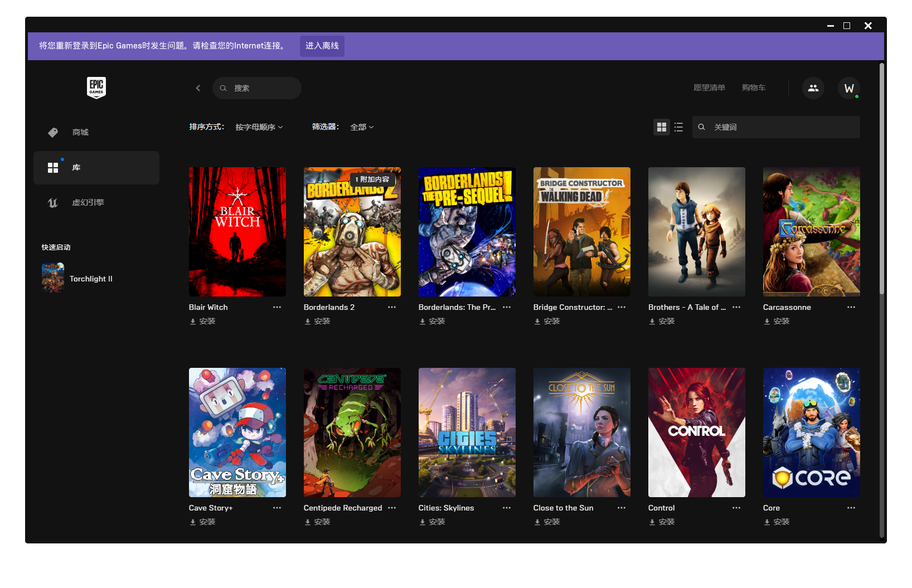912x588 pixels.
Task: Select Bridge Constructor Walking Dead cover
Action: click(x=582, y=232)
